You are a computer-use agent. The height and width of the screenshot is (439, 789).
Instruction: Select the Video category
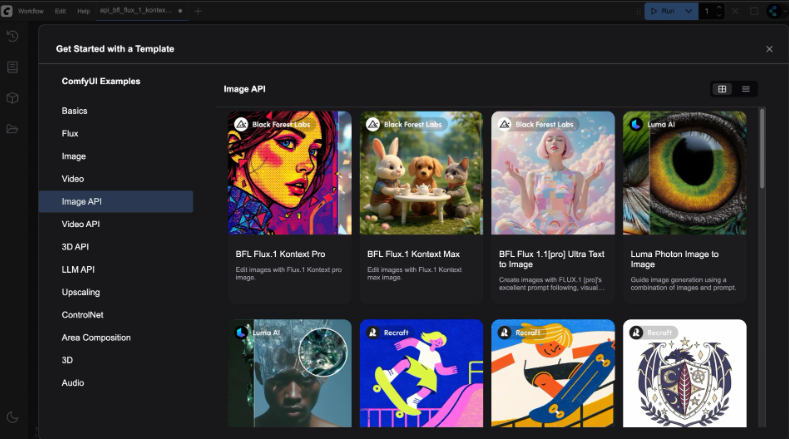point(116,179)
